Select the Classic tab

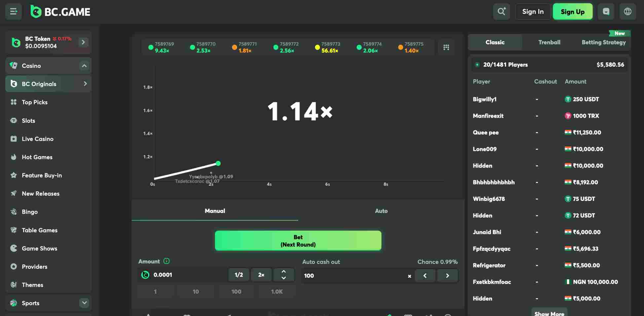(495, 42)
